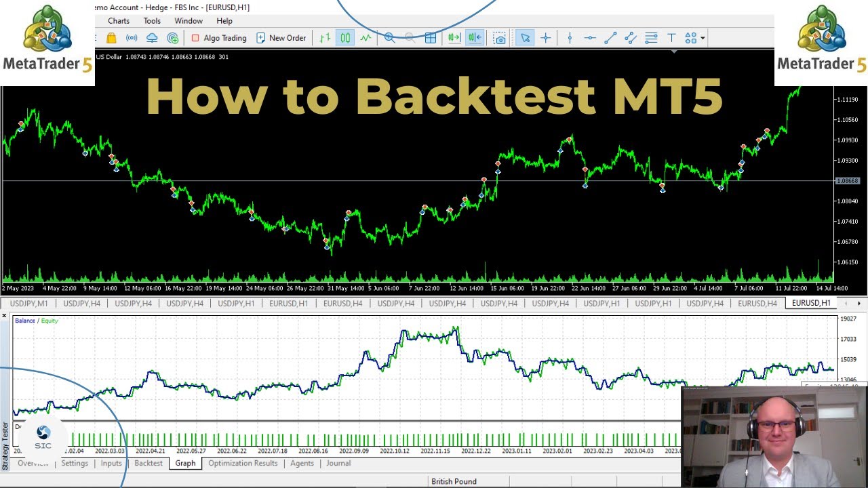Select the standard cursor tool
Screen dimensions: 868x488
525,38
